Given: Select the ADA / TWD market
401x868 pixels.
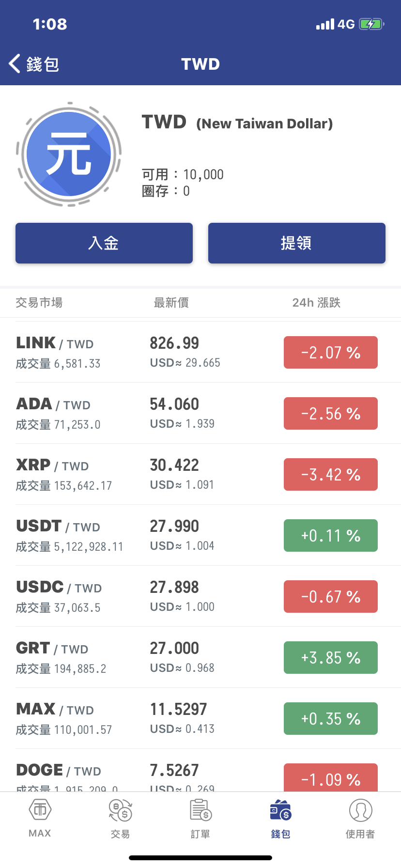Looking at the screenshot, I should [x=145, y=413].
